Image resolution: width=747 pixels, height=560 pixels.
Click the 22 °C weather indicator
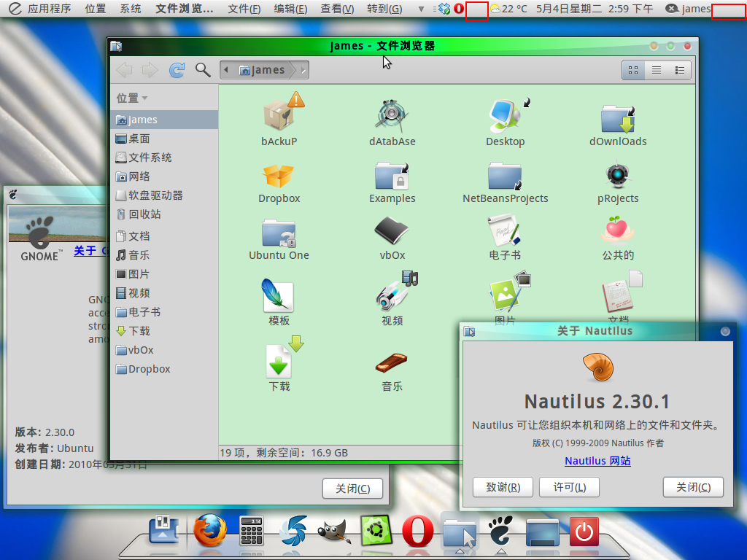coord(508,9)
